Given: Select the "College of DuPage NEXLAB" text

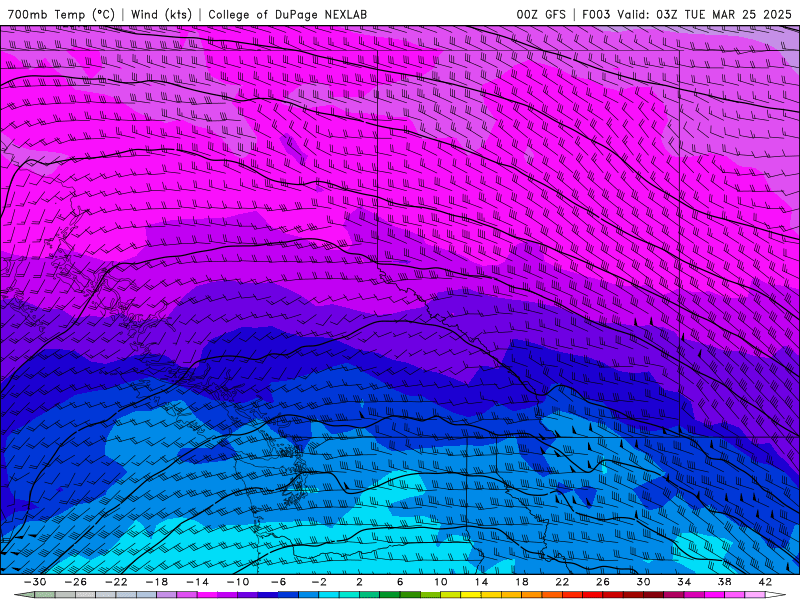Looking at the screenshot, I should tap(287, 14).
